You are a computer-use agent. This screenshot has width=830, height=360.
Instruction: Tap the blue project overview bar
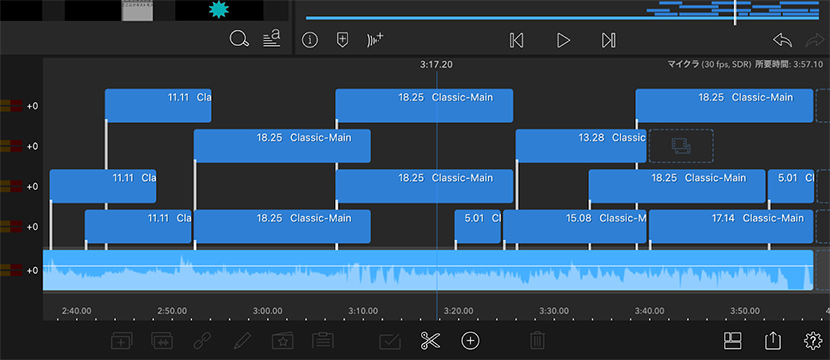pos(562,18)
